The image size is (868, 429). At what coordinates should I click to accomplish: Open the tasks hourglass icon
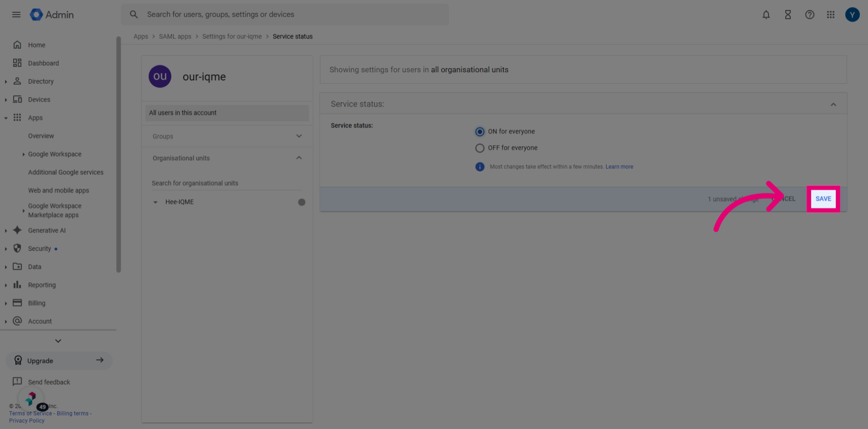click(x=788, y=14)
